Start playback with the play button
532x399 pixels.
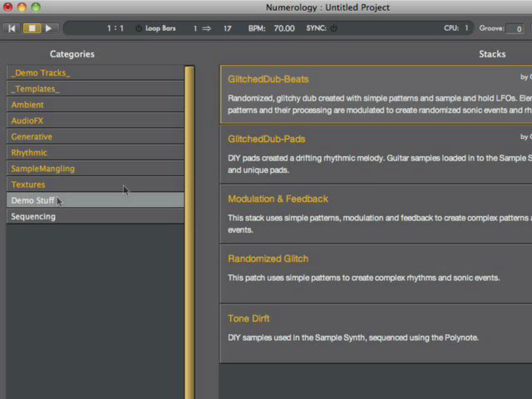49,28
